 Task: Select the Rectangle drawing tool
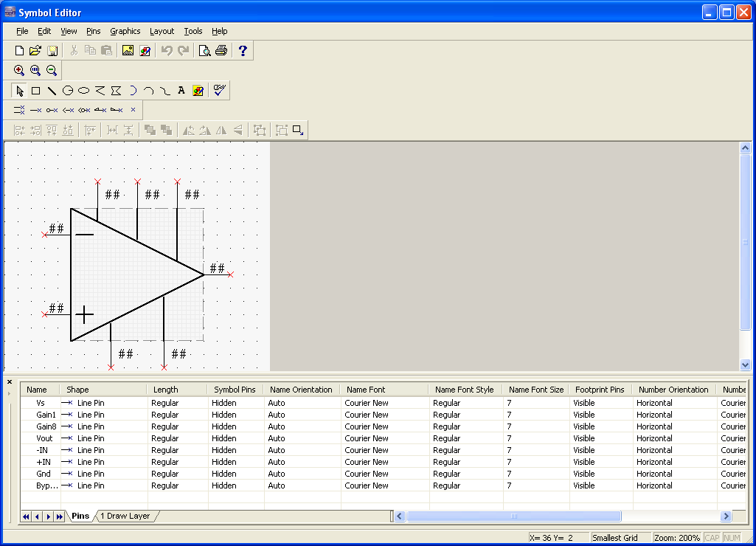pos(35,91)
